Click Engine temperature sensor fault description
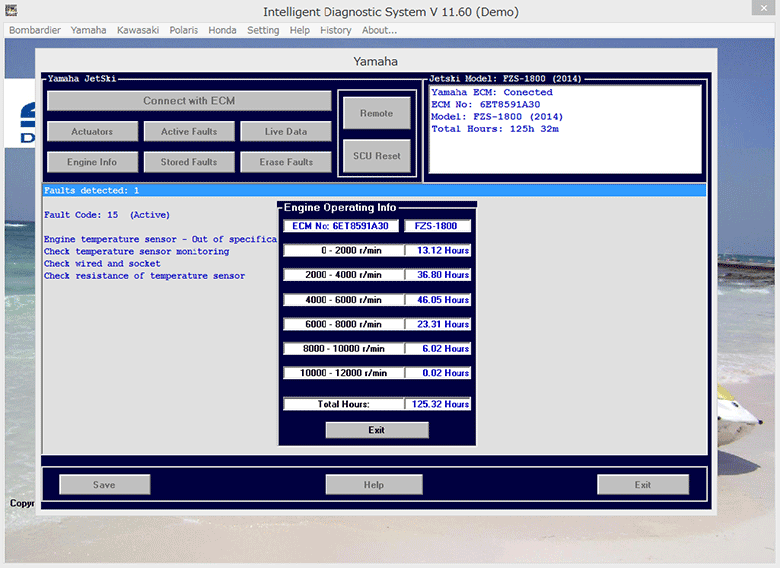 [160, 239]
